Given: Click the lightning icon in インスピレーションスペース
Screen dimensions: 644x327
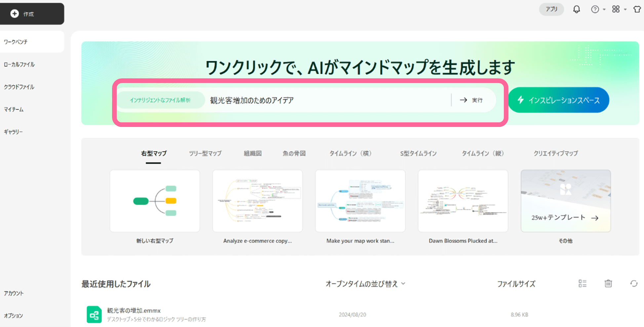Looking at the screenshot, I should click(x=520, y=100).
